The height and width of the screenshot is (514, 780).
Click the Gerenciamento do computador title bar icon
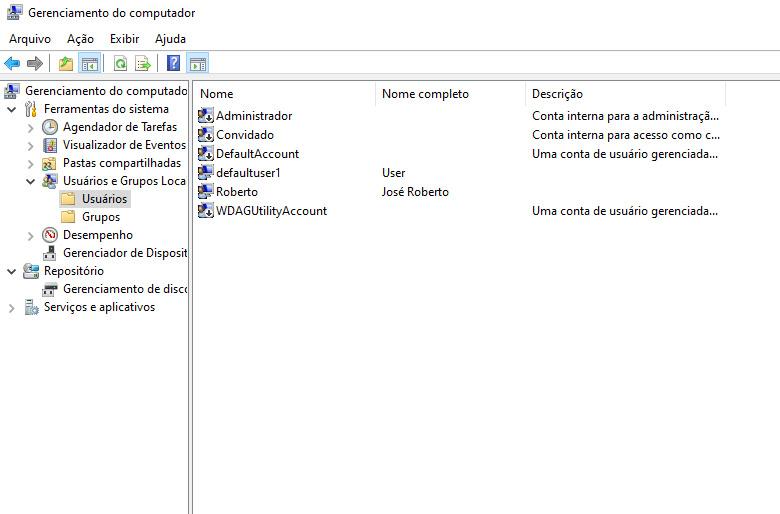(x=14, y=12)
